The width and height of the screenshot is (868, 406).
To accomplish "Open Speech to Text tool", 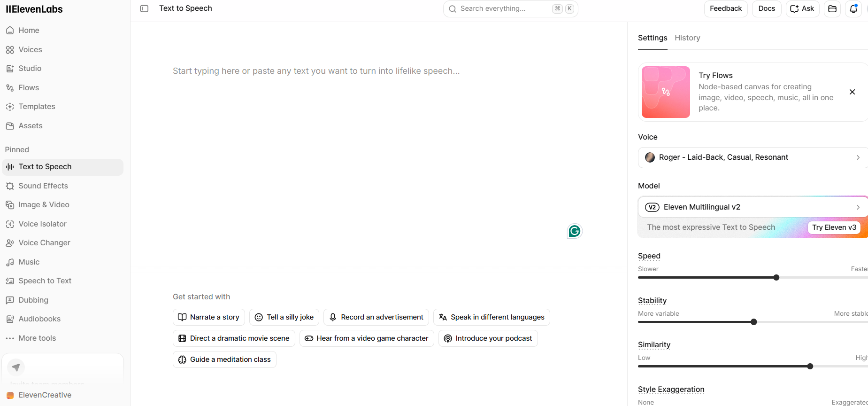I will [62, 281].
